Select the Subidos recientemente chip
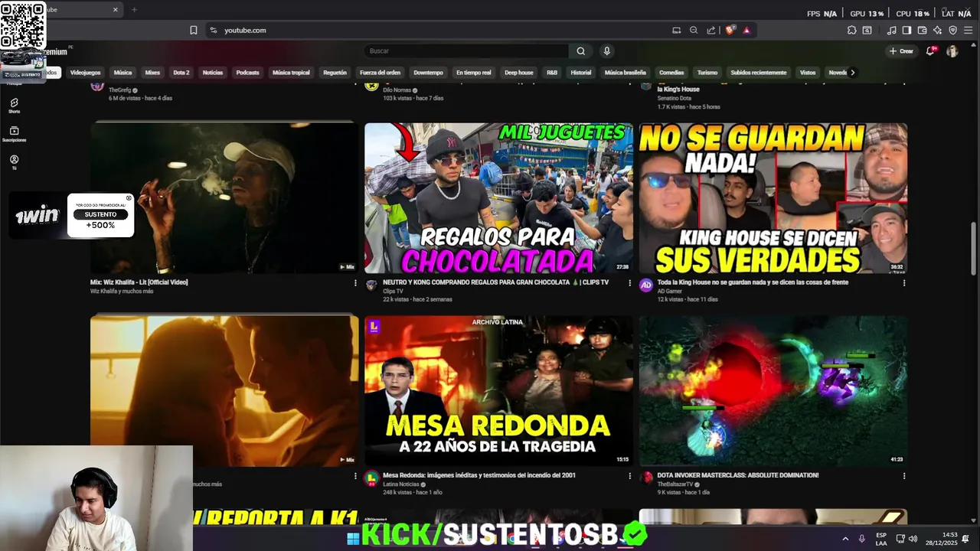The width and height of the screenshot is (980, 551). 758,73
